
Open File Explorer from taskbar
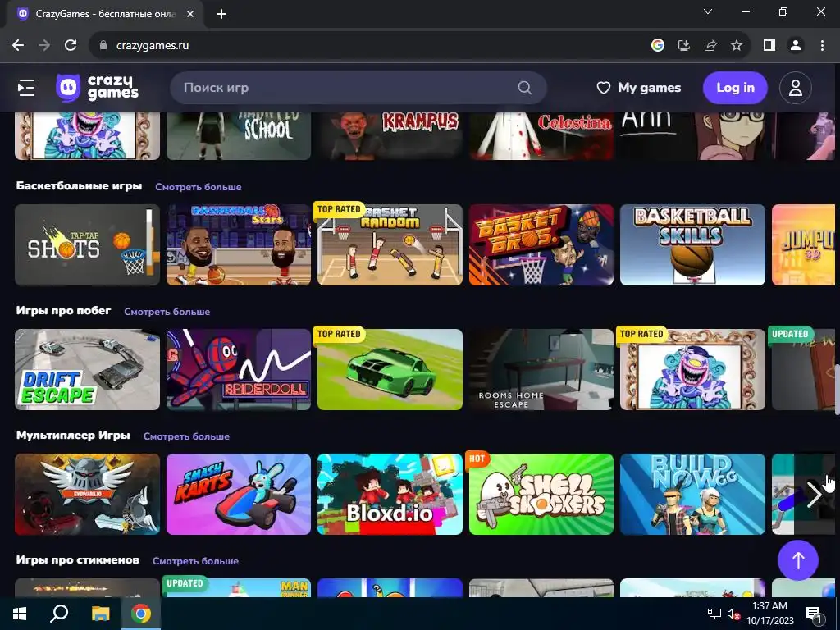pyautogui.click(x=100, y=614)
